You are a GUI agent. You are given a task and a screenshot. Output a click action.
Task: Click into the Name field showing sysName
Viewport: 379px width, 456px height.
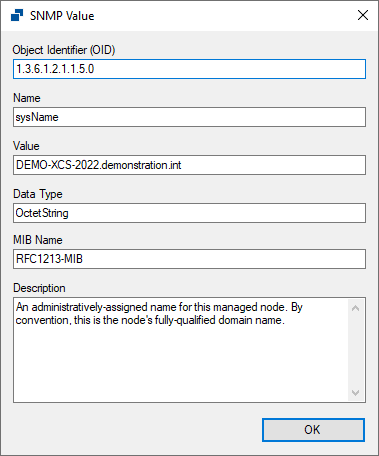pyautogui.click(x=189, y=117)
